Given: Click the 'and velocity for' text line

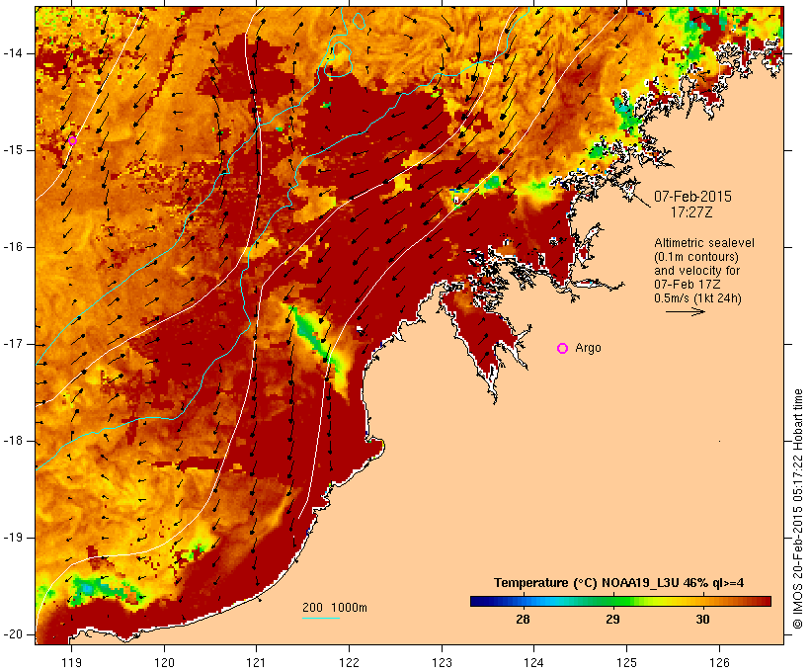Looking at the screenshot, I should pyautogui.click(x=696, y=271).
